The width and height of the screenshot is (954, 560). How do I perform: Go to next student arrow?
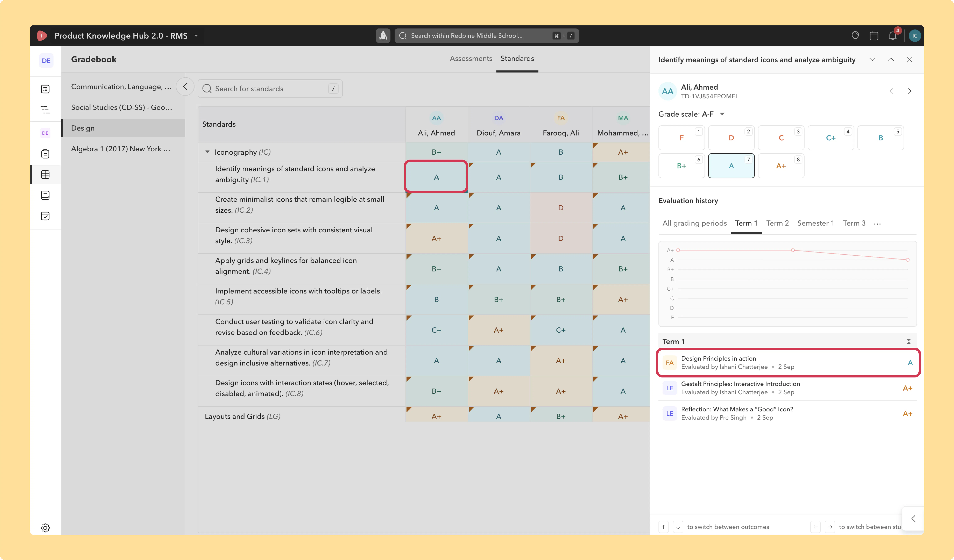[910, 91]
